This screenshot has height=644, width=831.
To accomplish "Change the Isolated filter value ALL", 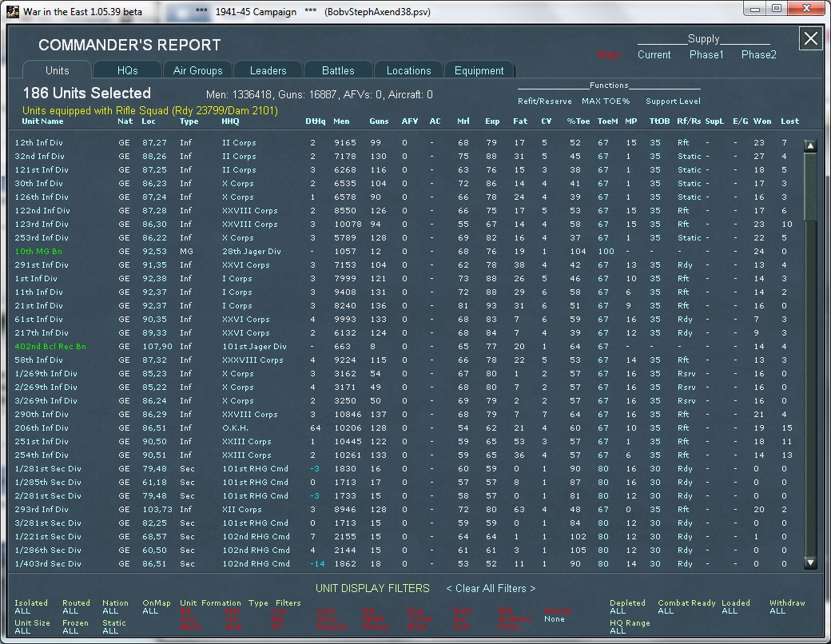I will click(x=22, y=611).
